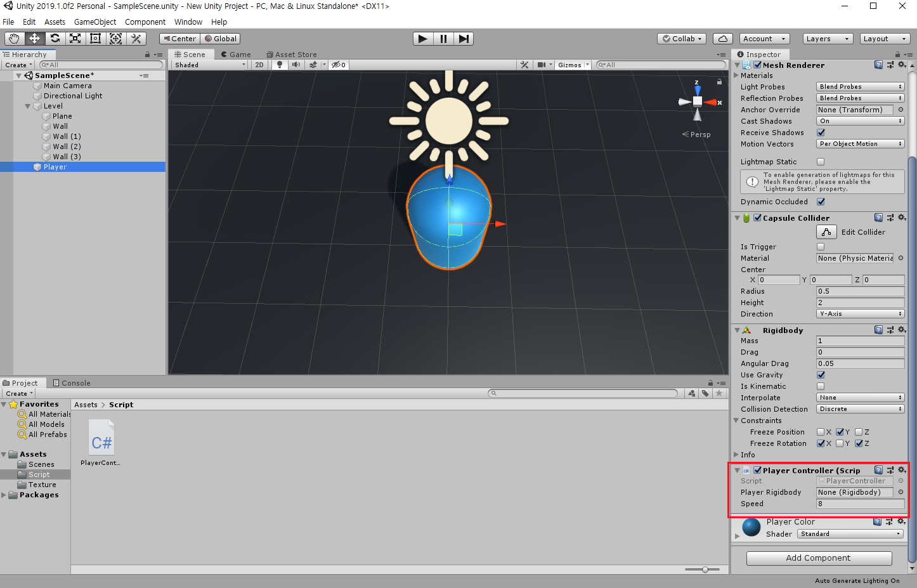
Task: Click the Step frame button
Action: pos(464,39)
